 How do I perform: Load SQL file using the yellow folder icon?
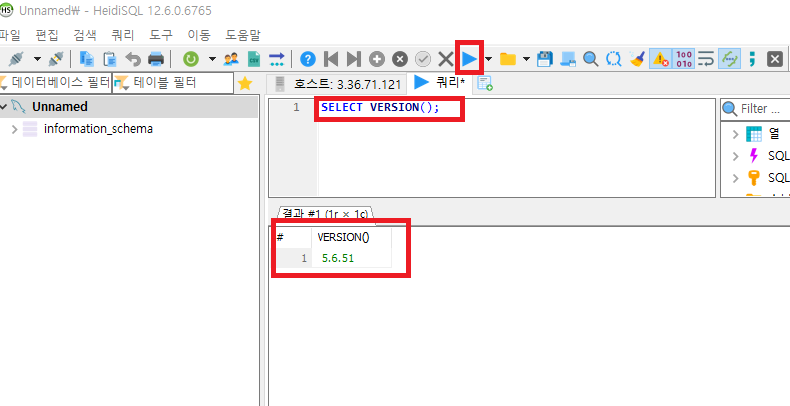click(x=508, y=59)
